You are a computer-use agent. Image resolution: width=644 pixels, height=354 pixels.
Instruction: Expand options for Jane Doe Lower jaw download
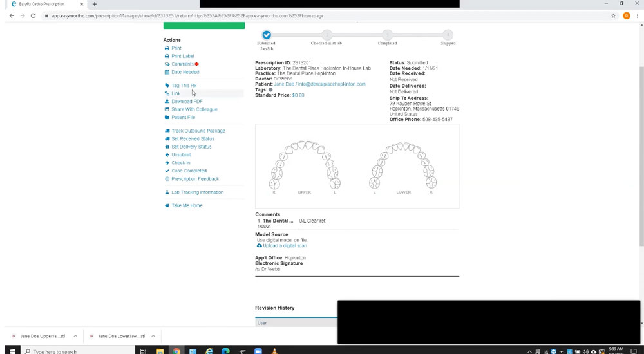[152, 336]
